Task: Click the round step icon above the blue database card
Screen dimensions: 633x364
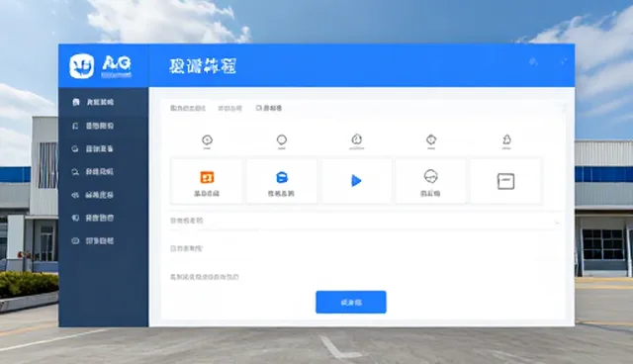Action: [x=282, y=140]
